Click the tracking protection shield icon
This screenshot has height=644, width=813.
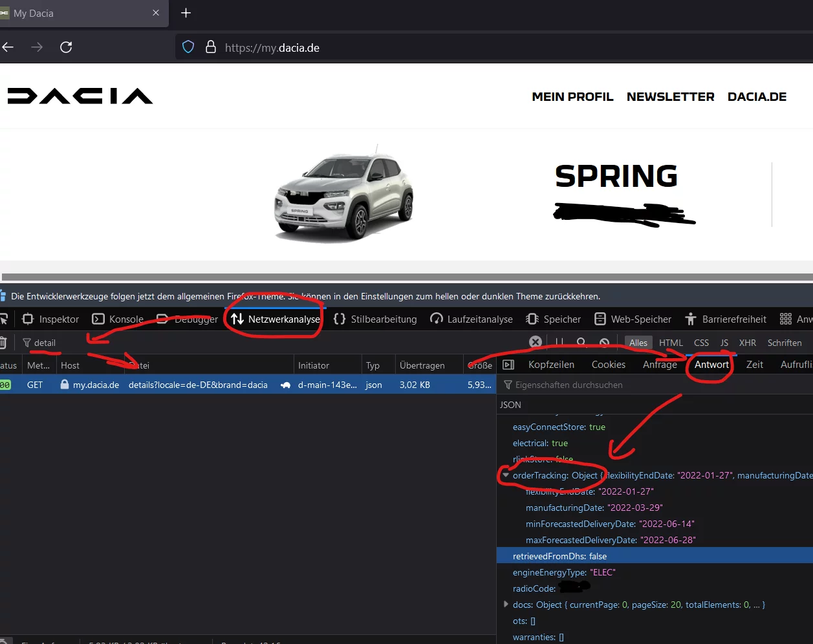188,47
